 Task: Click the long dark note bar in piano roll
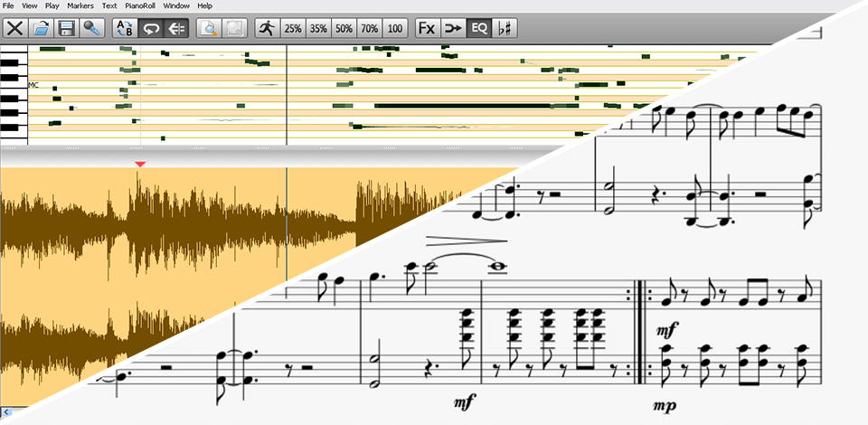[x=476, y=106]
